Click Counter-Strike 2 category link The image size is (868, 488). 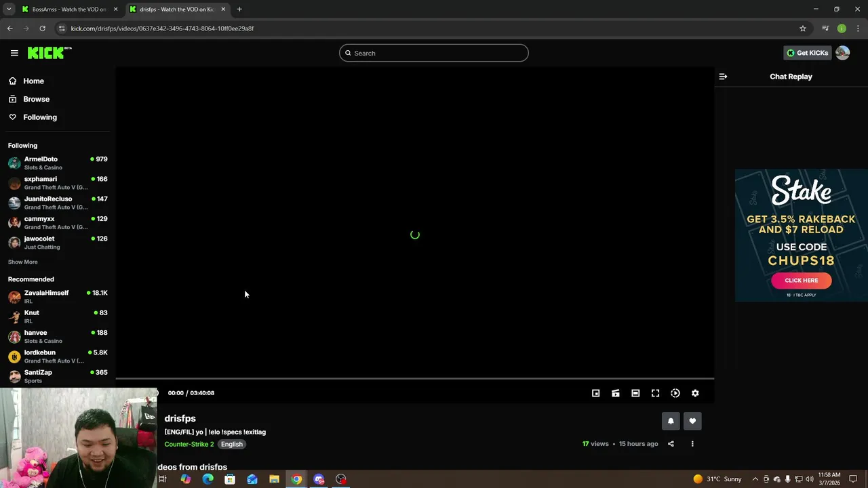click(189, 444)
